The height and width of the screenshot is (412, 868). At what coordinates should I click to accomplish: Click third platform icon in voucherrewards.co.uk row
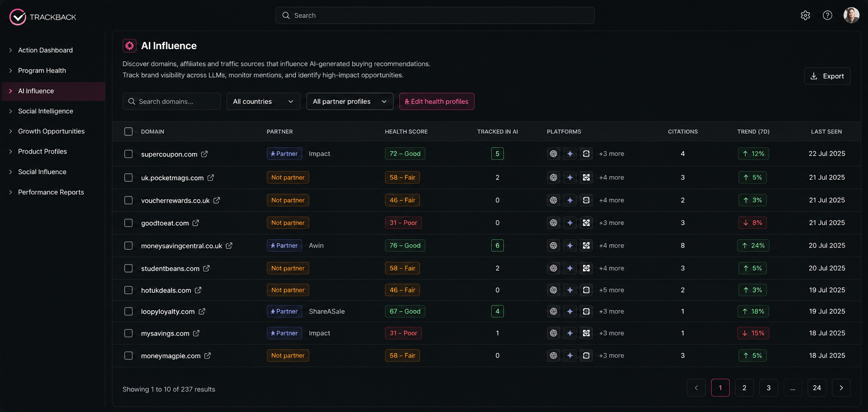click(586, 200)
